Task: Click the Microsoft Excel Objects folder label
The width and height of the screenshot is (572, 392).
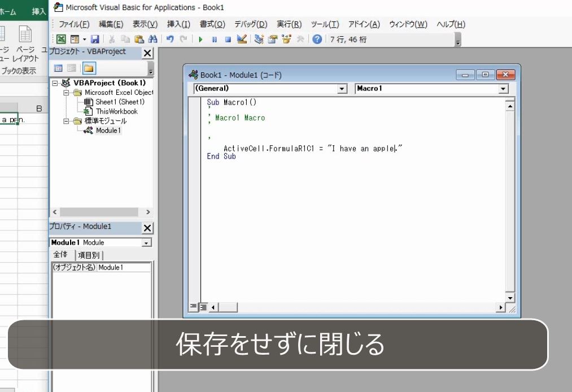Action: (x=119, y=93)
